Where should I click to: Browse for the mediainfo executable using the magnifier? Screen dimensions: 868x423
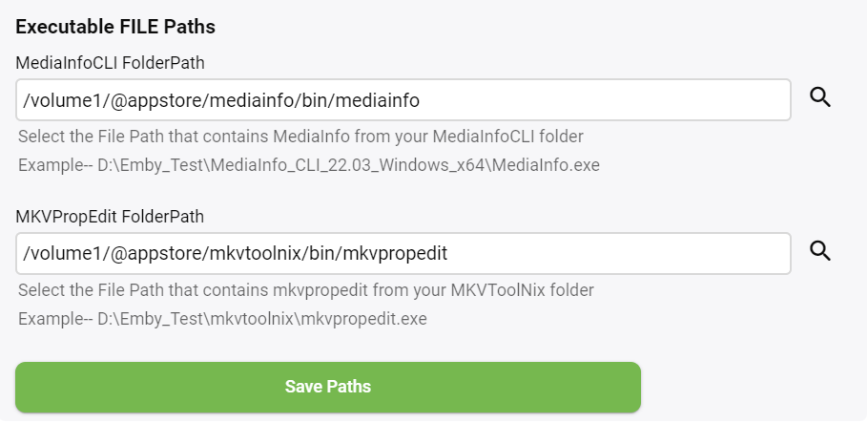[820, 97]
